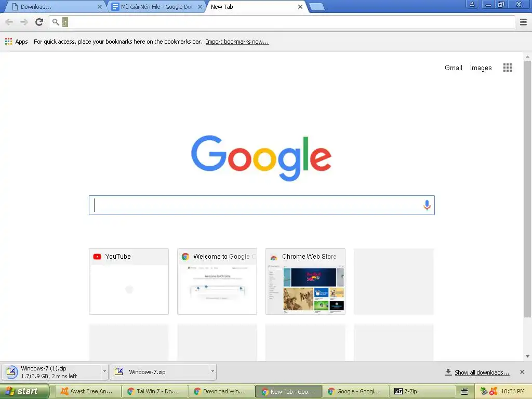The image size is (532, 399).
Task: Switch to Tải Win 7 taskbar window
Action: pos(155,392)
